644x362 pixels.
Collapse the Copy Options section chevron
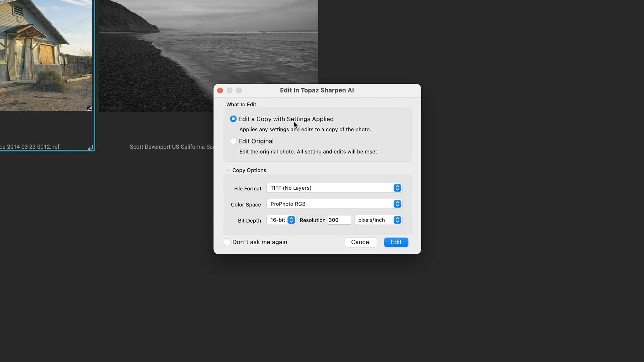tap(227, 170)
